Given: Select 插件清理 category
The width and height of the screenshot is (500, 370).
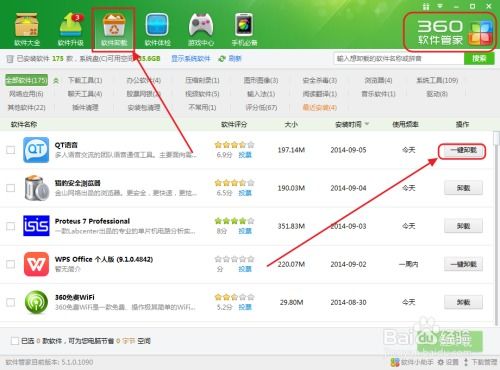Looking at the screenshot, I should coord(85,107).
